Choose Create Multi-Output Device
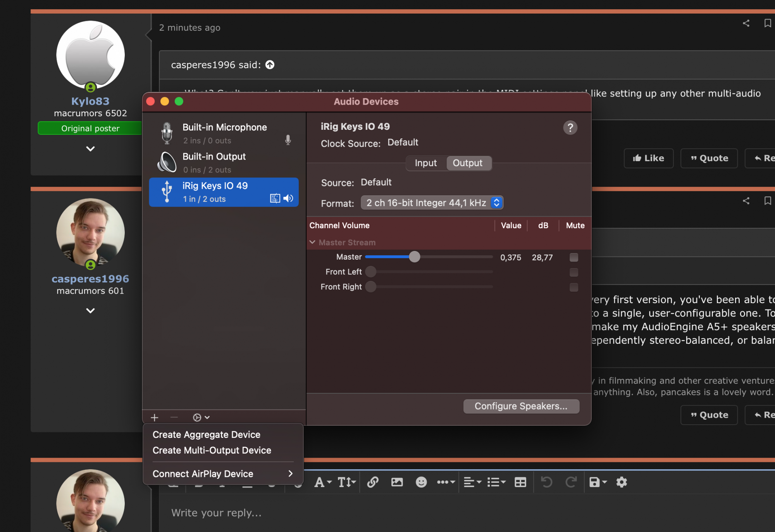Image resolution: width=775 pixels, height=532 pixels. point(212,450)
